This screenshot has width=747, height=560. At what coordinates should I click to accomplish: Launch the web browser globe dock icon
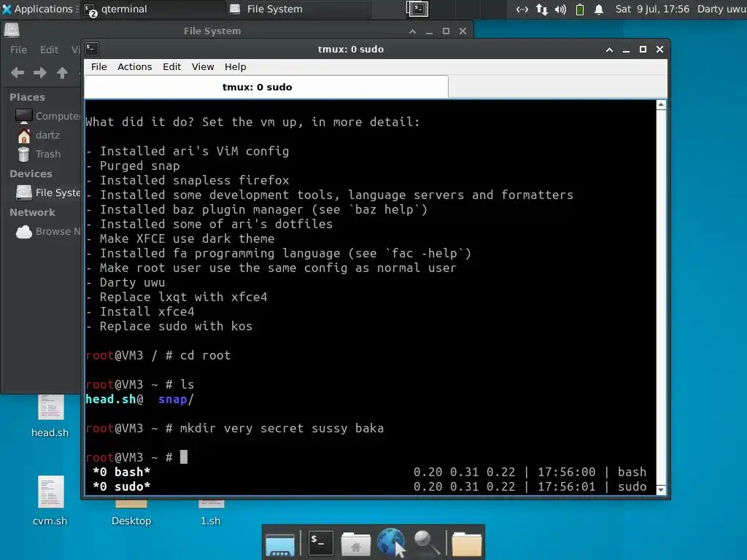point(391,542)
